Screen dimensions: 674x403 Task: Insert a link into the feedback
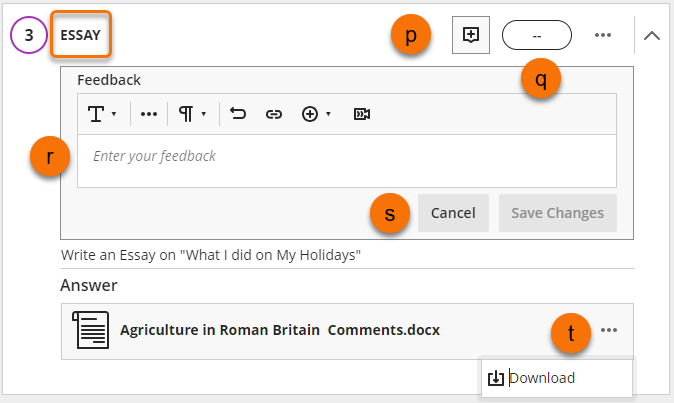273,114
